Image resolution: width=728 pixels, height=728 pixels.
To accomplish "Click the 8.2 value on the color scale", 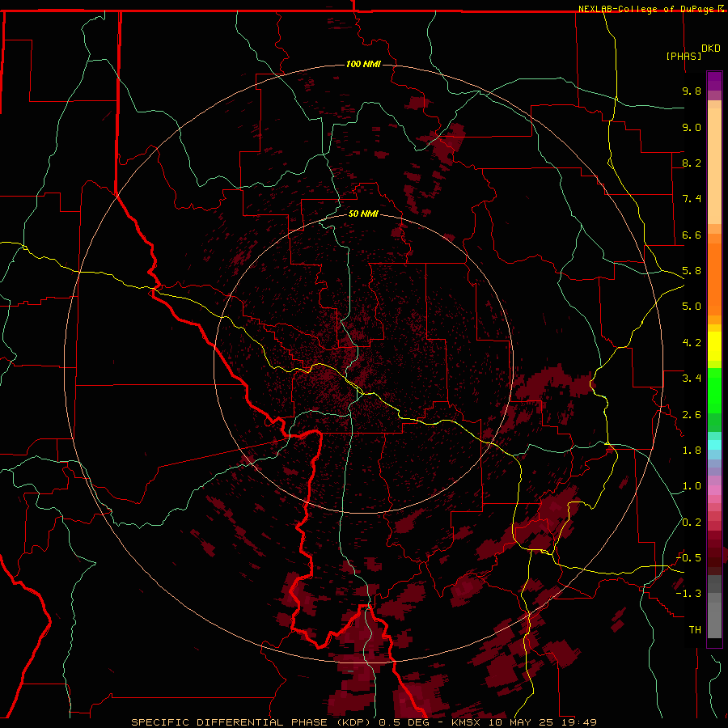I will click(692, 163).
